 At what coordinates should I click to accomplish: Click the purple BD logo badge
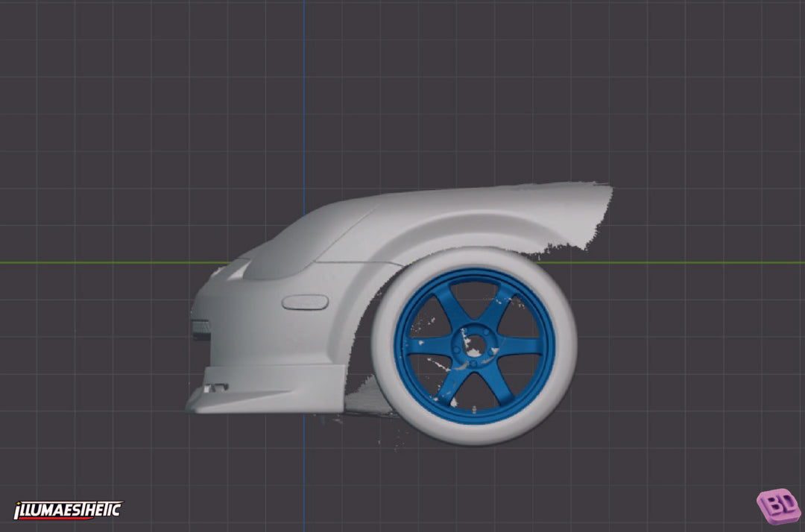point(780,506)
